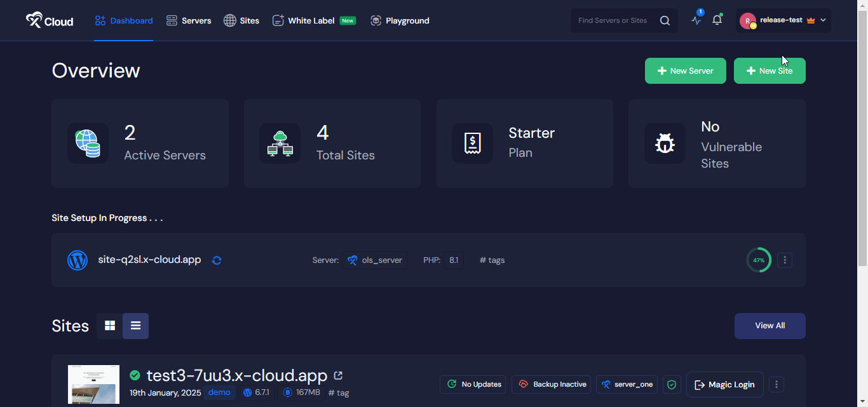
Task: Open three-dot menu for site-q2sl setup
Action: [x=785, y=260]
